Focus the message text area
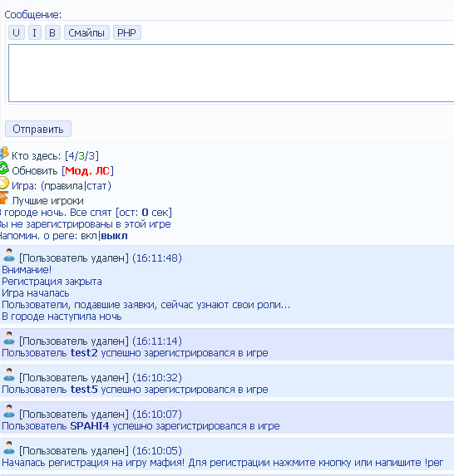Screen dimensions: 454x476 coord(231,73)
